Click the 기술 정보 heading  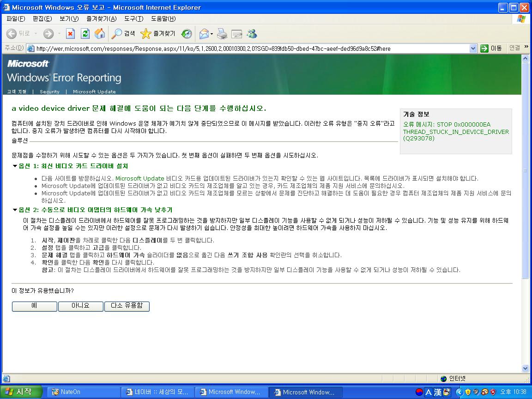(x=416, y=114)
